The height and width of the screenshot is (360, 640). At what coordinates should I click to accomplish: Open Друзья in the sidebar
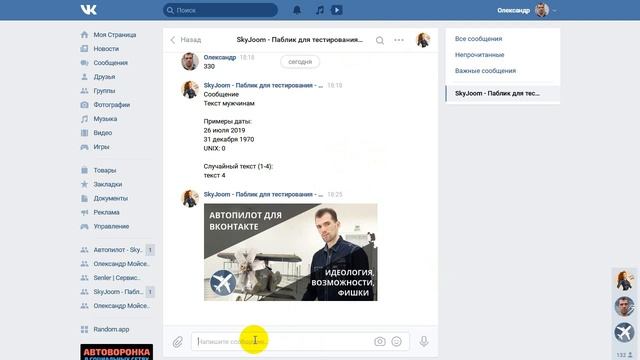104,77
